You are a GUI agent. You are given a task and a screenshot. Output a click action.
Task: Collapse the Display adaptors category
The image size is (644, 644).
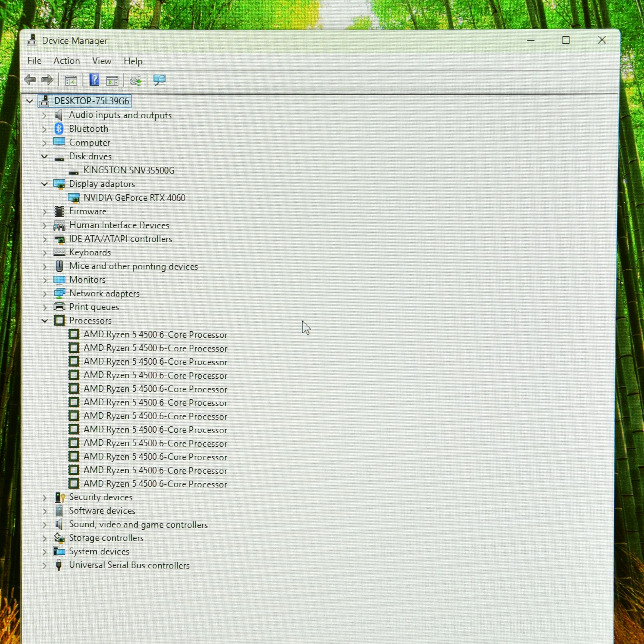tap(44, 184)
